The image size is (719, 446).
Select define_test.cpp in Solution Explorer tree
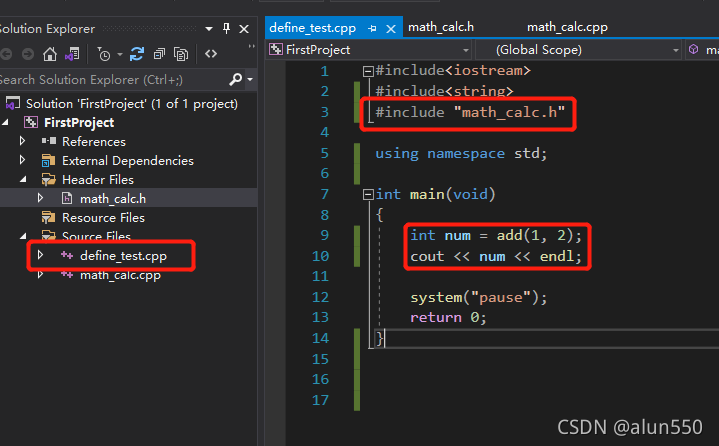tap(123, 256)
